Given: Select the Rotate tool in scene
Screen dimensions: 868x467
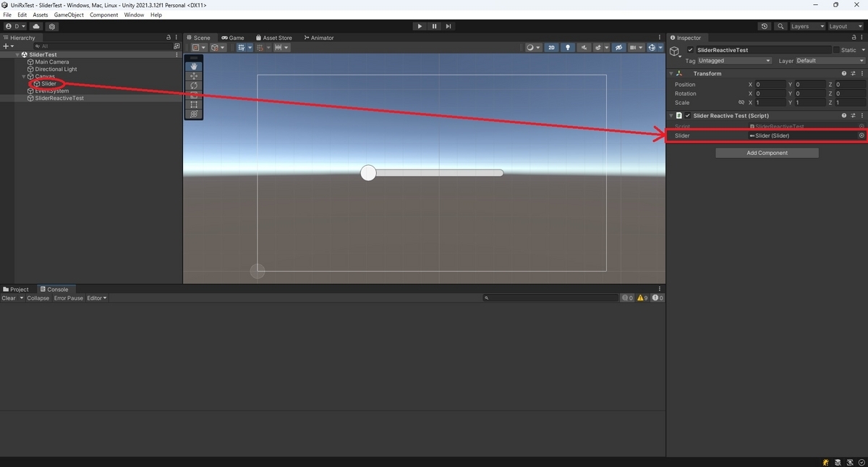Looking at the screenshot, I should tap(194, 85).
